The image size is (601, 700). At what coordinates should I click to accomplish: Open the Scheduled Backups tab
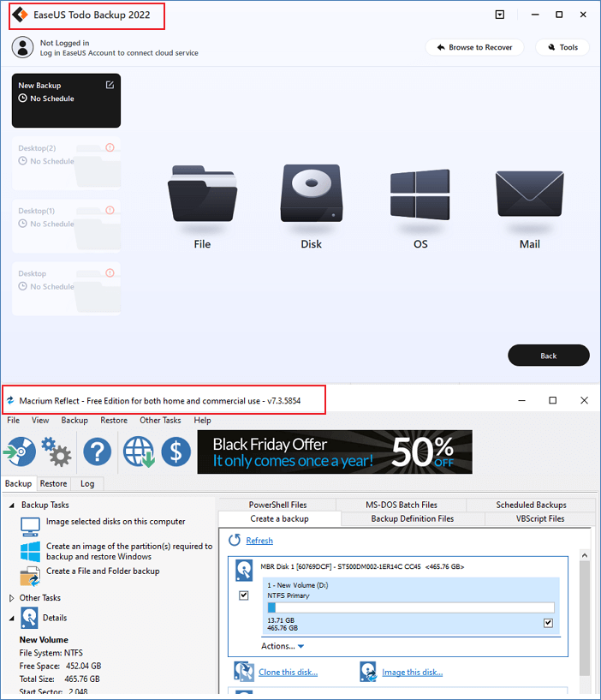(531, 505)
